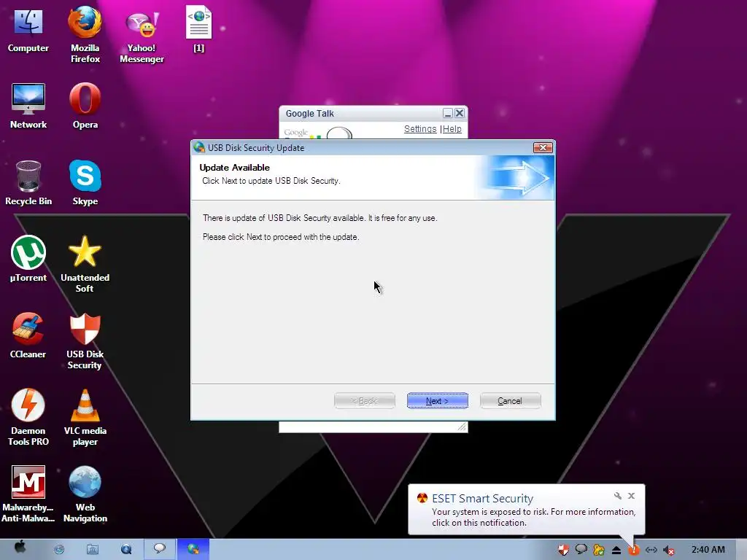Click the 2:40 AM taskbar clock

708,550
